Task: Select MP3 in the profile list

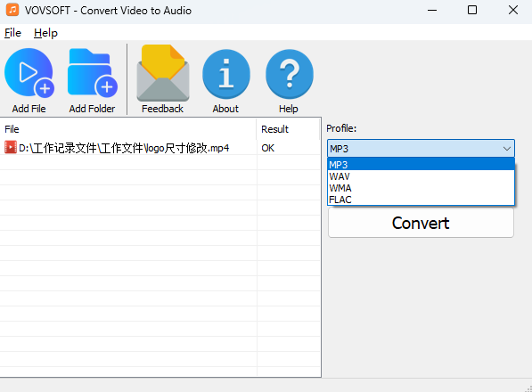Action: coord(421,165)
